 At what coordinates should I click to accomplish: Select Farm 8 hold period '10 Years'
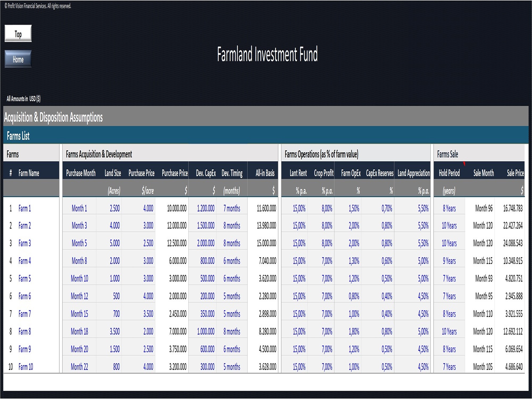click(x=449, y=331)
